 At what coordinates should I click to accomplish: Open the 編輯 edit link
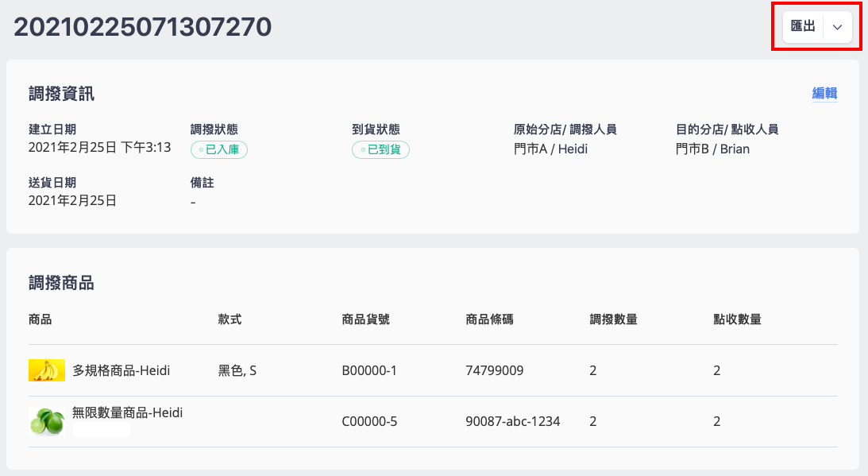824,93
